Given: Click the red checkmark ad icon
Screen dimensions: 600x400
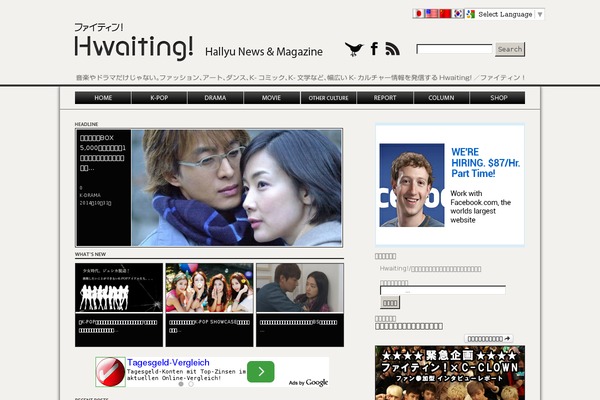Looking at the screenshot, I should tap(110, 372).
